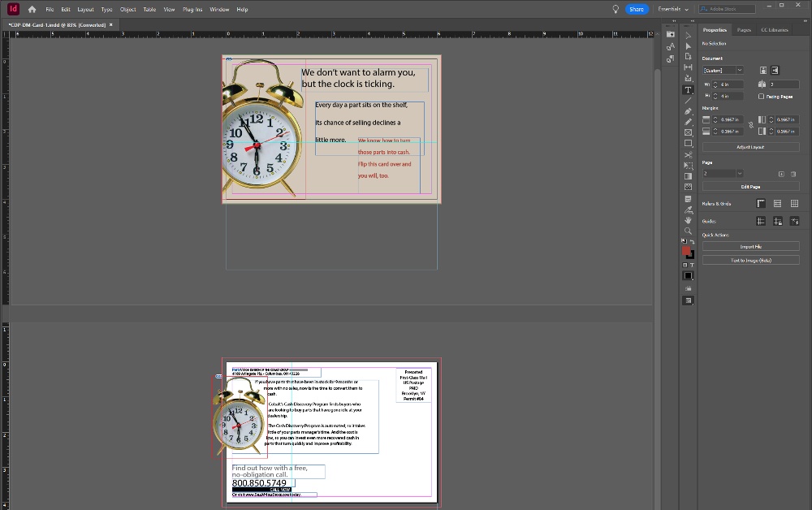Image resolution: width=812 pixels, height=510 pixels.
Task: Open the File menu
Action: tap(50, 9)
